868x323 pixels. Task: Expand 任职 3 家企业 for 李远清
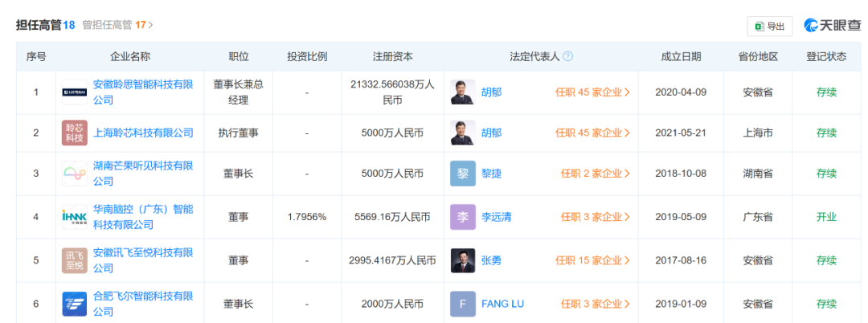(x=595, y=217)
